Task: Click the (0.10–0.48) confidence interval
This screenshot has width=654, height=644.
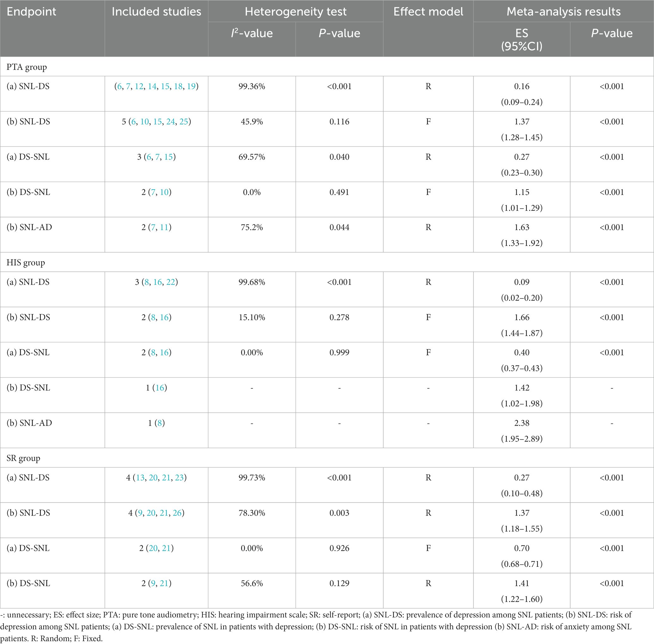Action: point(521,493)
